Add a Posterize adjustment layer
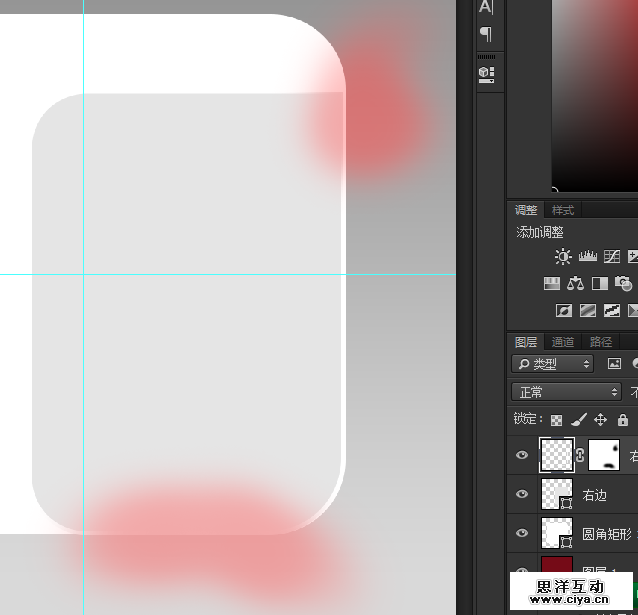Screen dimensions: 638x615 [587, 311]
